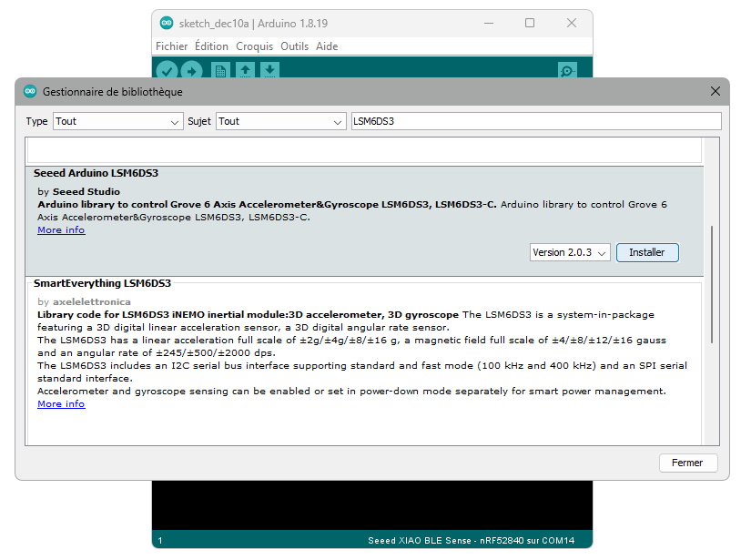This screenshot has width=741, height=560.
Task: Click the Arduino logo in the library manager title bar
Action: [x=30, y=91]
